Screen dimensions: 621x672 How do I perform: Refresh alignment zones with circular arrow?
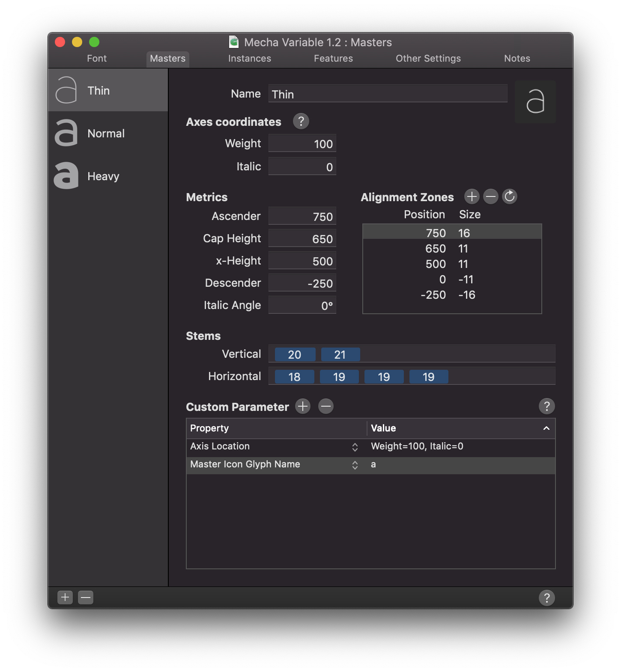509,196
